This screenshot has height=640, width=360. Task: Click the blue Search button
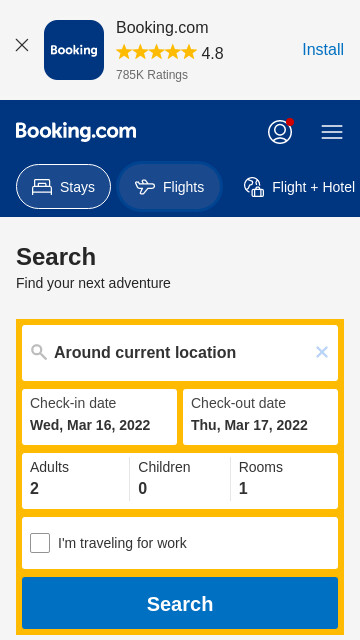[x=180, y=603]
